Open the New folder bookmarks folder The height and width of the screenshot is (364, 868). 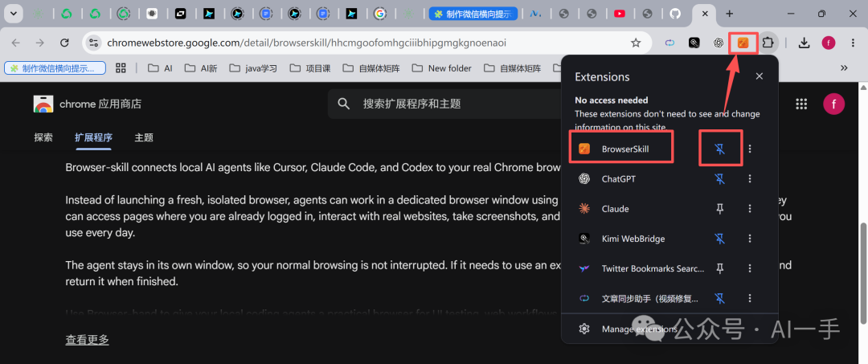click(x=442, y=68)
